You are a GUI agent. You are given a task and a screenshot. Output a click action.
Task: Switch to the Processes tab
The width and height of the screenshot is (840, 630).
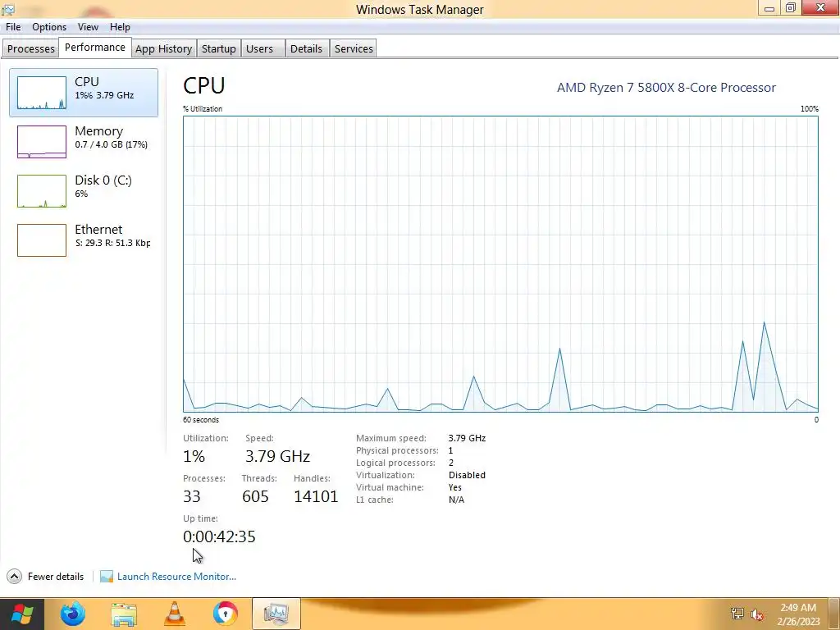[x=31, y=48]
